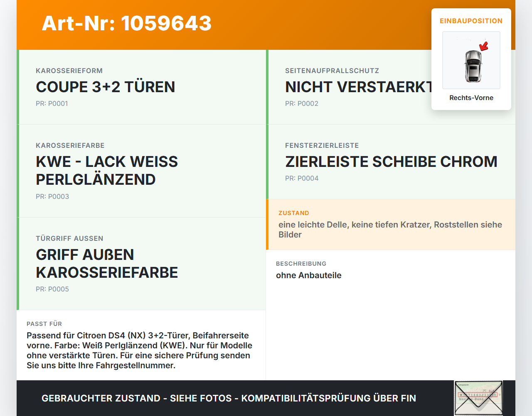Image resolution: width=532 pixels, height=416 pixels.
Task: Click the 'ohne Anbauteile' description
Action: click(309, 275)
